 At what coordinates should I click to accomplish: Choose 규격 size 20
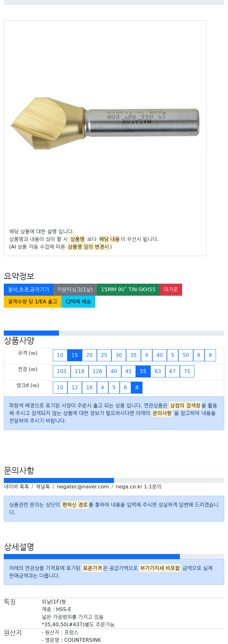point(89,355)
